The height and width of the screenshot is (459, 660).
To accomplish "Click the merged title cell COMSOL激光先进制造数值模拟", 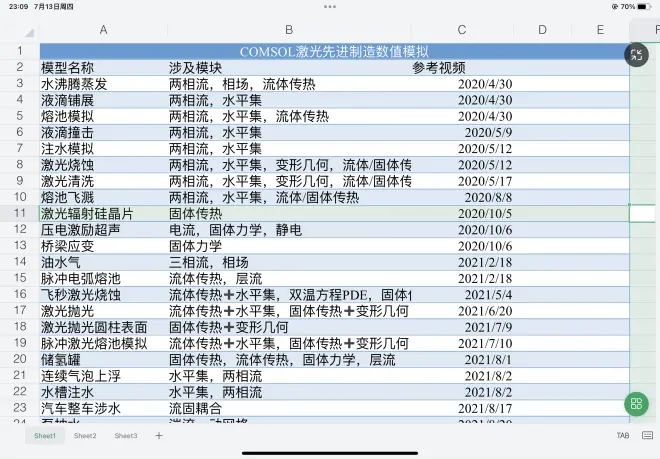I will coord(334,51).
